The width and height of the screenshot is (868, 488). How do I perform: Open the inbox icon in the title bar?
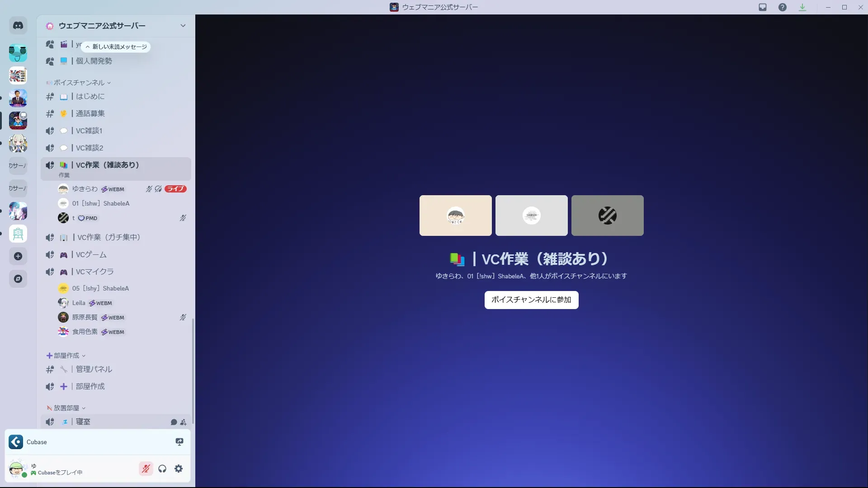pyautogui.click(x=763, y=7)
